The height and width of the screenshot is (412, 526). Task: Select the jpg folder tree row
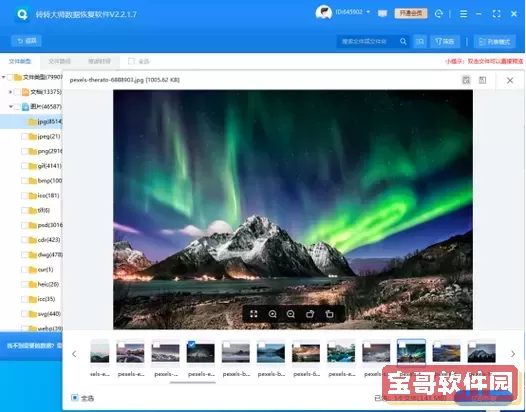point(31,121)
